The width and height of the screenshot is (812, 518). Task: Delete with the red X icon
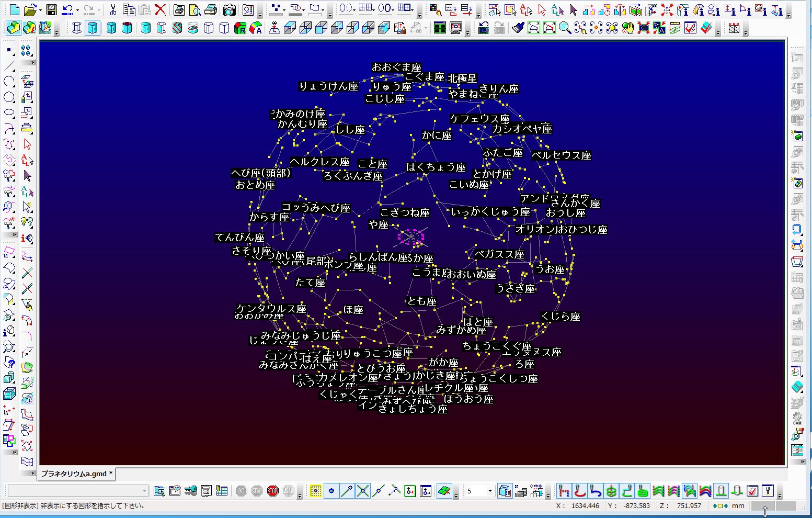pyautogui.click(x=161, y=10)
